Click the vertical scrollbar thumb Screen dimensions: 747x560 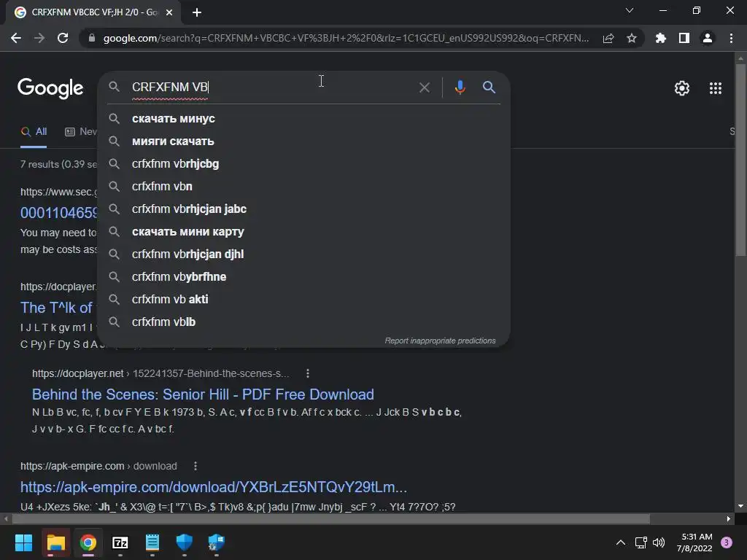click(x=740, y=160)
